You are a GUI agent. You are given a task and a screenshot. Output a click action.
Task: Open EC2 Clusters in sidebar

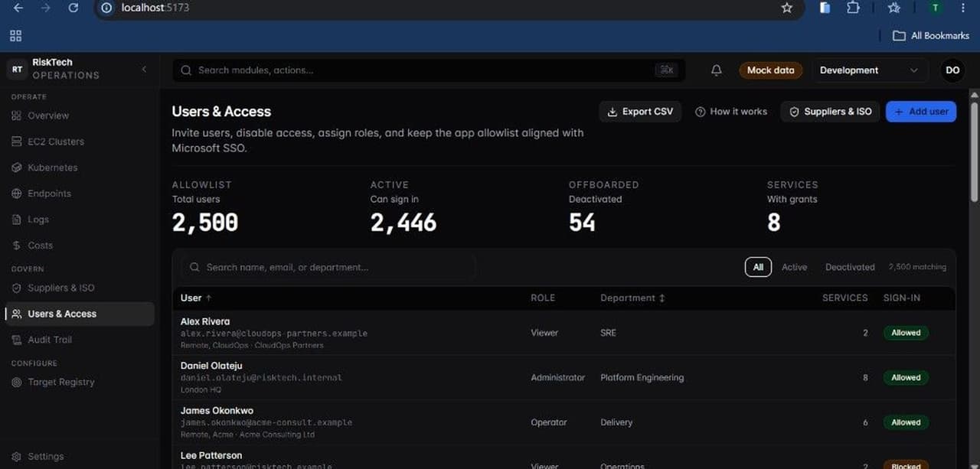(80, 142)
